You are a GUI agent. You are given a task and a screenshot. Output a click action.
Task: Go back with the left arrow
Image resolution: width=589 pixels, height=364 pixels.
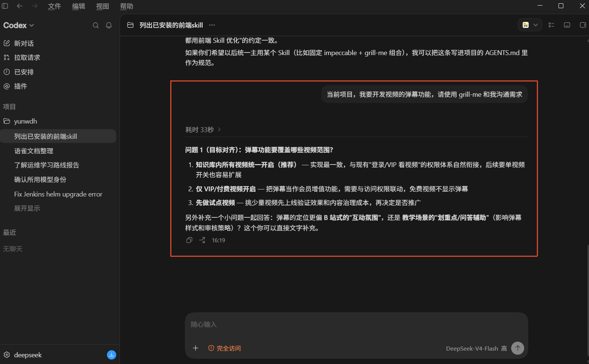point(20,6)
